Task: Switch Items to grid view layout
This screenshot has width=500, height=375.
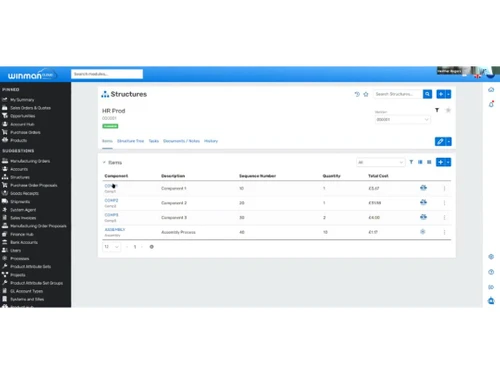Action: click(429, 162)
